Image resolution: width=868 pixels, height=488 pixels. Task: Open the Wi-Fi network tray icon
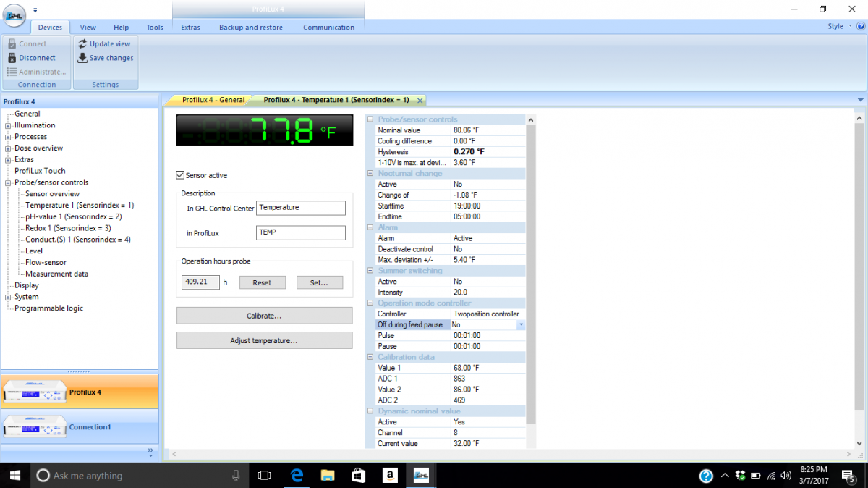pos(772,476)
